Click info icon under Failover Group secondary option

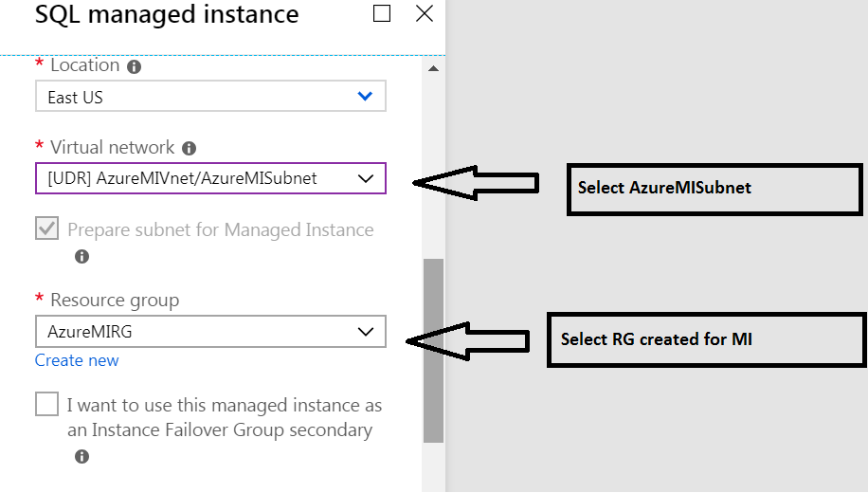[x=81, y=456]
